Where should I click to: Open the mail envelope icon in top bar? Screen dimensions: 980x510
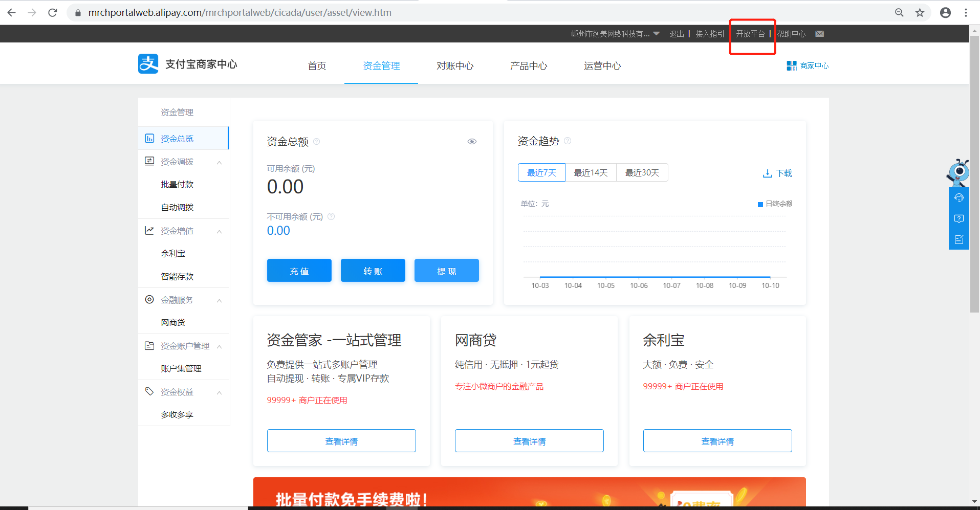819,34
